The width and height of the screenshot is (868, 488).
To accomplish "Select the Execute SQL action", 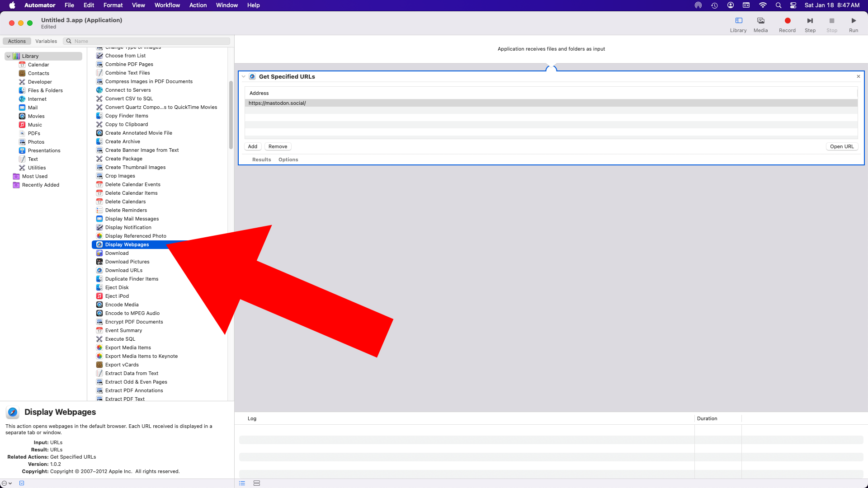I will coord(120,339).
